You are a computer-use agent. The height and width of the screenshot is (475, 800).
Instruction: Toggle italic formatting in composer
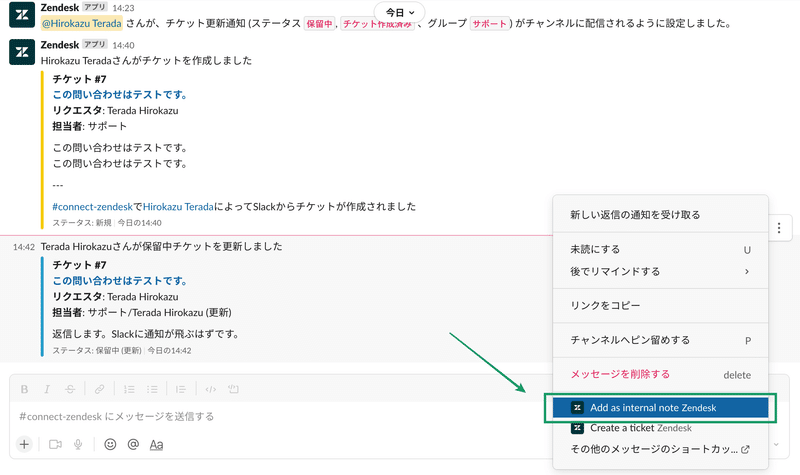pos(47,389)
